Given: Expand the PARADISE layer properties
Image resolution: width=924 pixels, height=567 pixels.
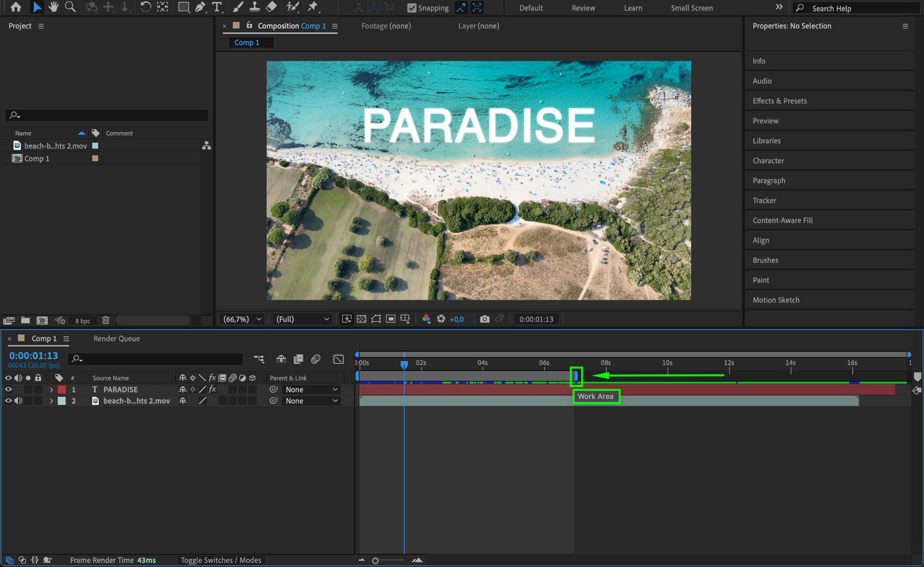Looking at the screenshot, I should pyautogui.click(x=51, y=389).
